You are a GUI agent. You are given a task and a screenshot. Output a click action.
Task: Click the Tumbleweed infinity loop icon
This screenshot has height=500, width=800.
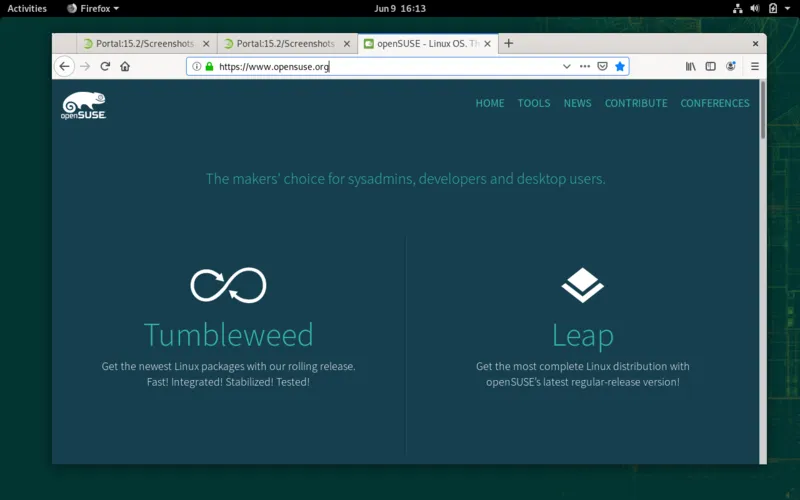[228, 285]
